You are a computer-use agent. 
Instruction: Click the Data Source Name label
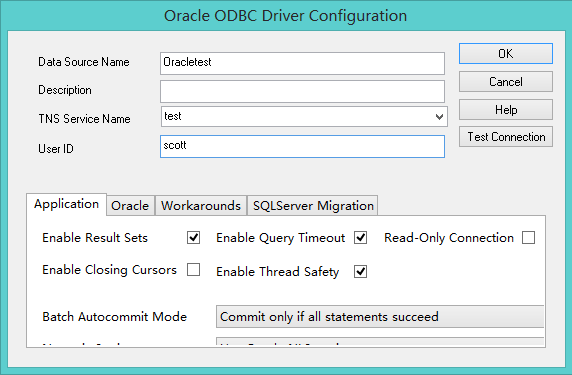[x=84, y=62]
